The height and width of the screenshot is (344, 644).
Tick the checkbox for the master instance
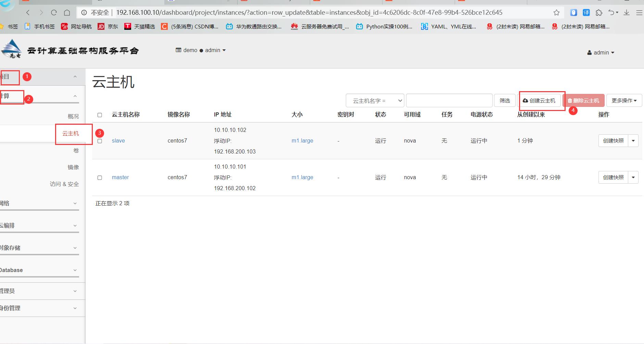point(100,178)
